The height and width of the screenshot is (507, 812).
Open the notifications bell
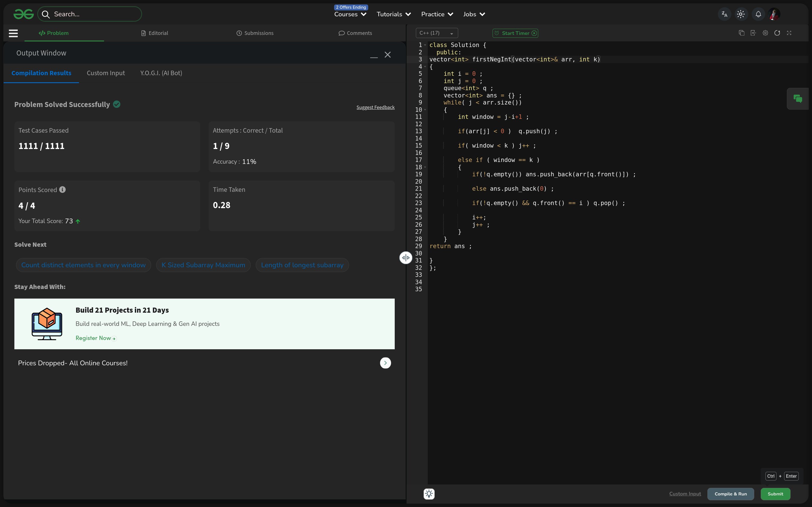tap(758, 14)
